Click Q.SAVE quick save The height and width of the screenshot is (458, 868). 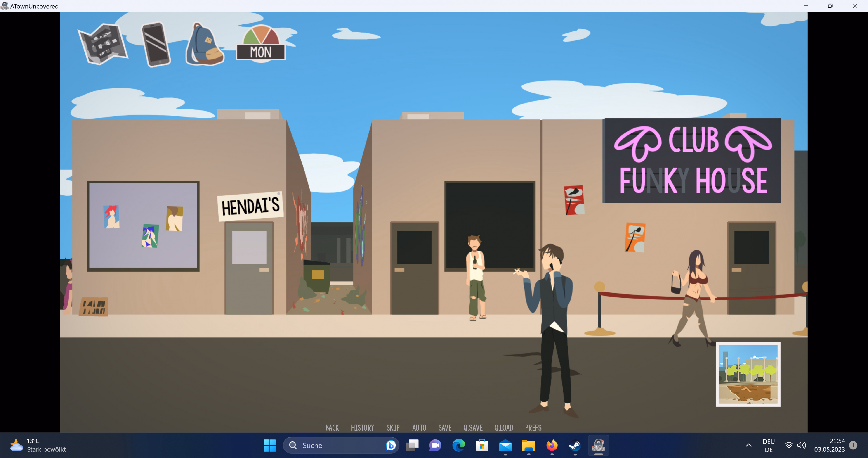(473, 428)
